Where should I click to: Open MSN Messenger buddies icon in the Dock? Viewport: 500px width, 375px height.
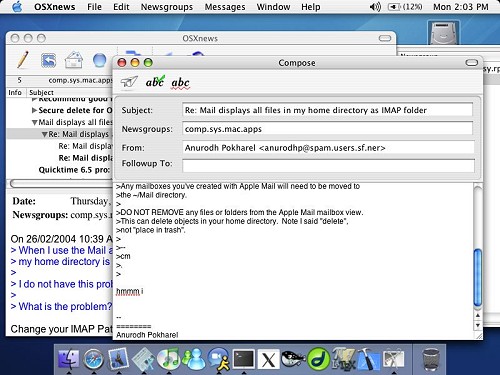tap(194, 359)
